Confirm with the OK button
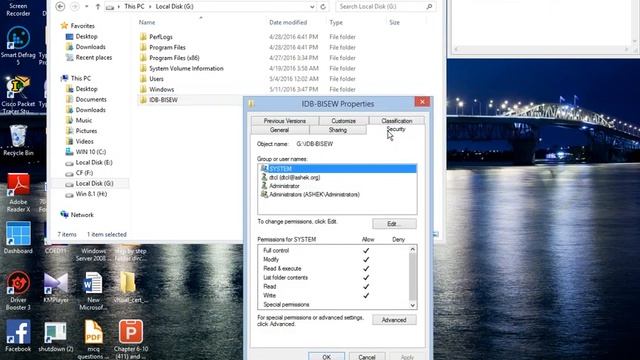Image resolution: width=640 pixels, height=360 pixels. pos(327,356)
